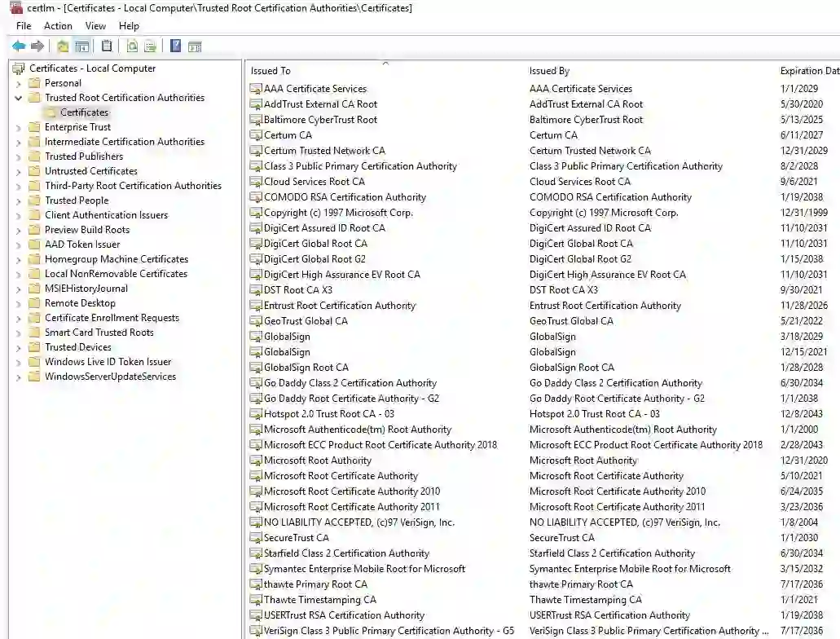Sort by the Expiration Date column header
This screenshot has height=639, width=840.
pos(808,71)
